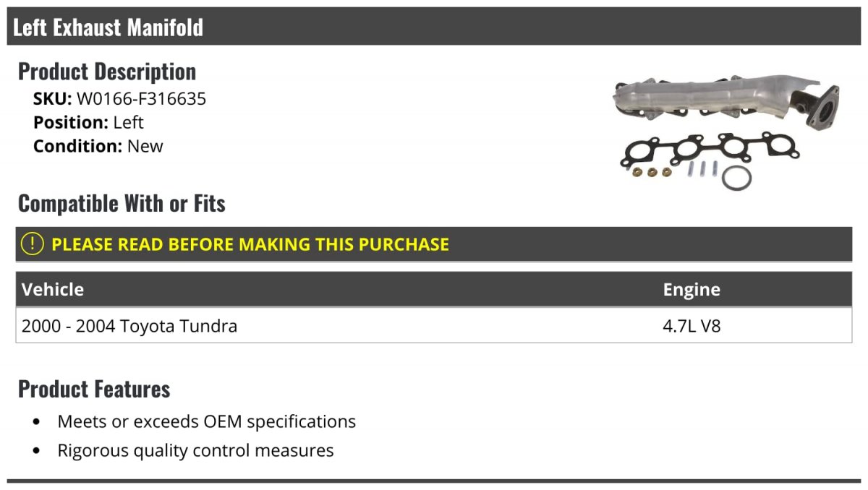Click the Condition: New text

pos(98,146)
